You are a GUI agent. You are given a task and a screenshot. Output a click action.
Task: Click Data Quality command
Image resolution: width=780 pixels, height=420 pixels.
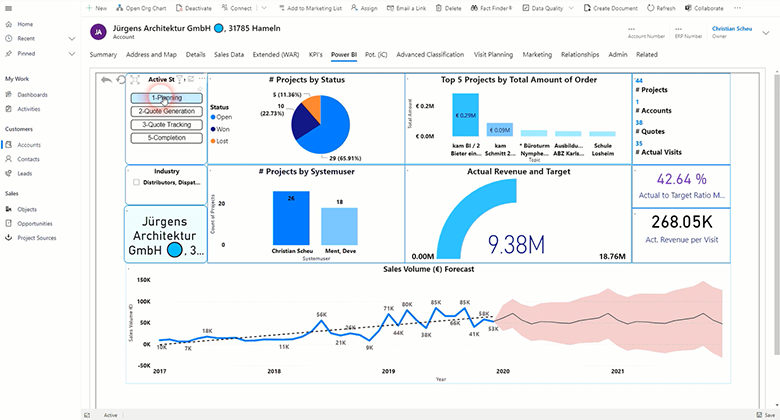543,8
